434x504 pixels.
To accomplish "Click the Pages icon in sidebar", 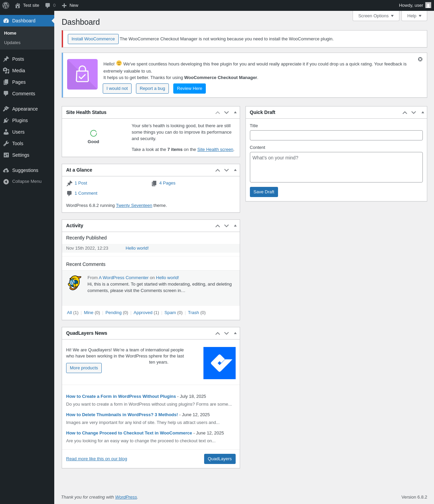I will 6,82.
